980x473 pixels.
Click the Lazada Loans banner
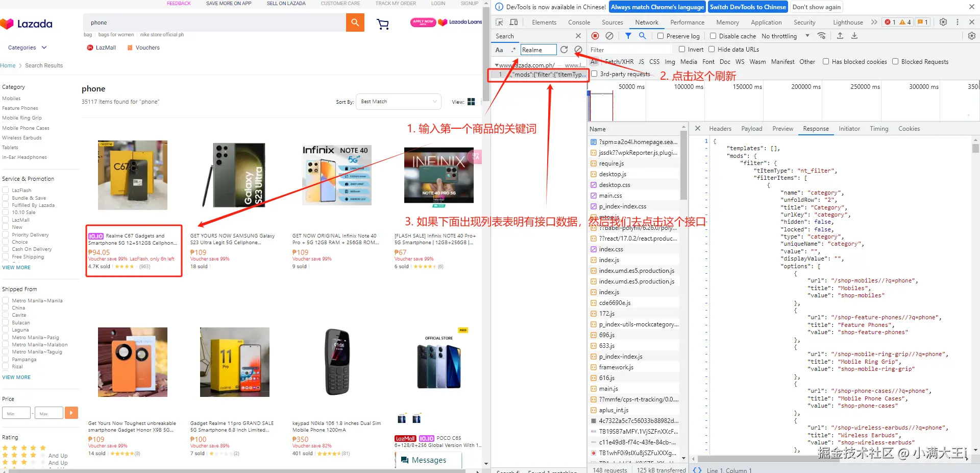coord(460,22)
